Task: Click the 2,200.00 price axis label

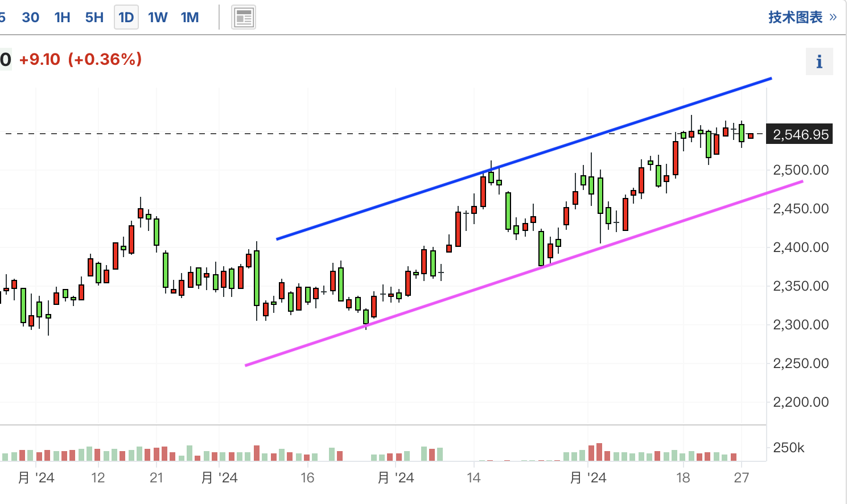Action: point(801,402)
